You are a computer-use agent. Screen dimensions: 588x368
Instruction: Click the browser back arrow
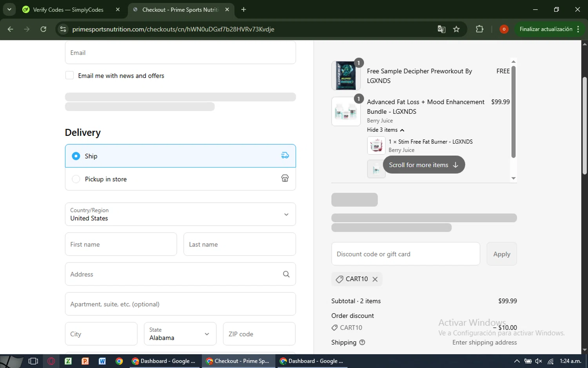point(11,29)
